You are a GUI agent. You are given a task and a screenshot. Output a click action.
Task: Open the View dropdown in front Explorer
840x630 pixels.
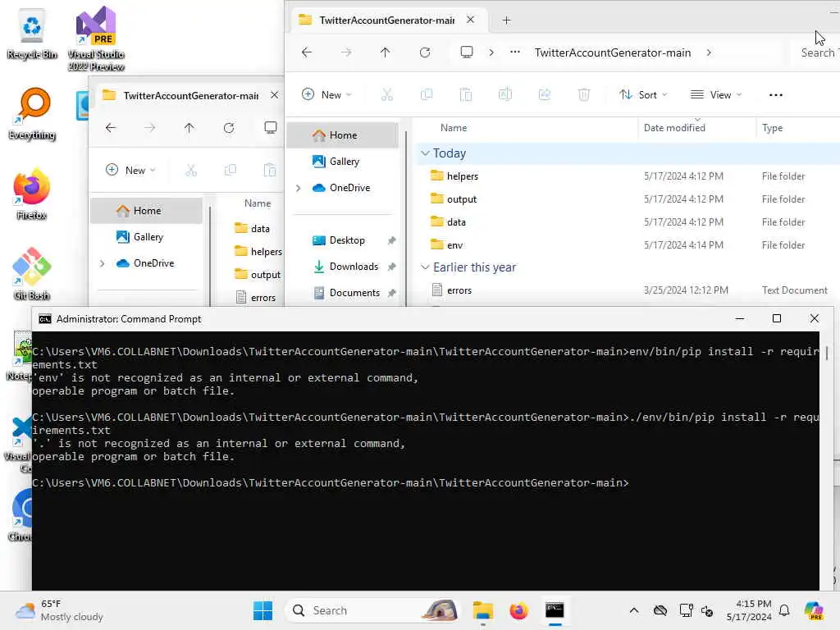click(x=716, y=95)
